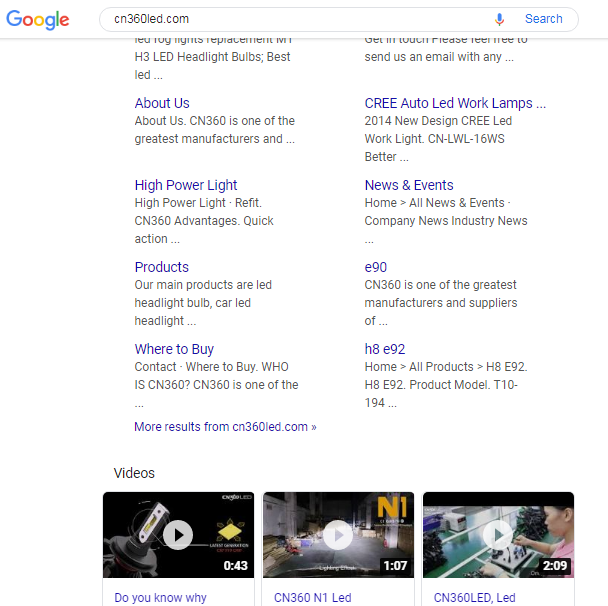Open the 'CN360 N1 Led' video title
Screen dimensions: 608x606
coord(313,597)
